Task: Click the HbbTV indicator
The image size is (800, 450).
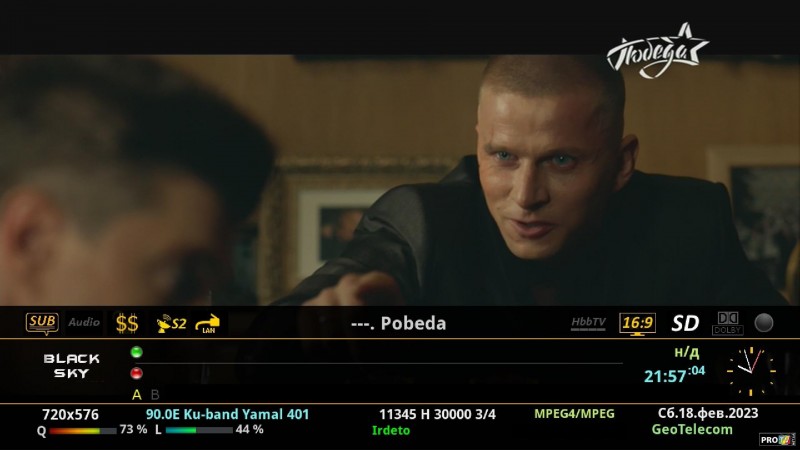Action: click(588, 323)
